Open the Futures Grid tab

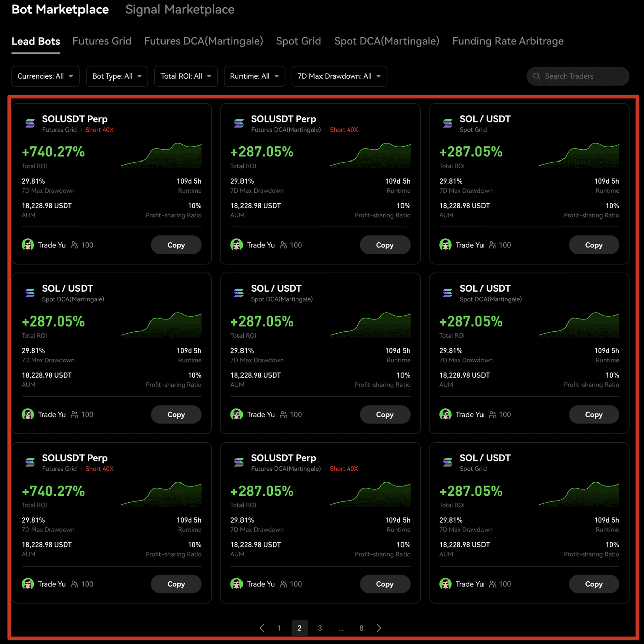pyautogui.click(x=102, y=41)
